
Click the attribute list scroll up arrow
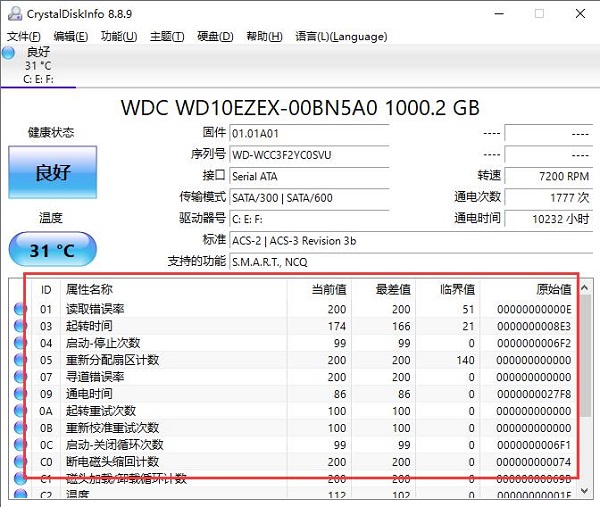(585, 288)
